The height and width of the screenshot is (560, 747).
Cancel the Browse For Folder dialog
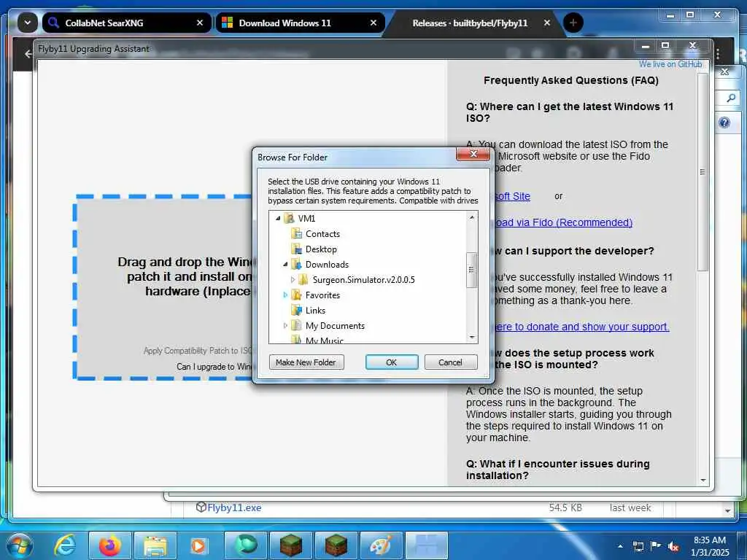450,362
